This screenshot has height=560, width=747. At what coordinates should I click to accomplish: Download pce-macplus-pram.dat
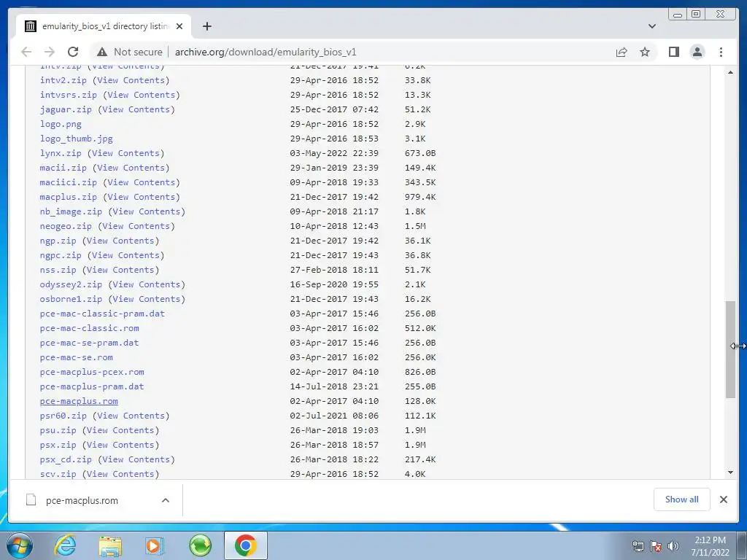[x=92, y=386]
